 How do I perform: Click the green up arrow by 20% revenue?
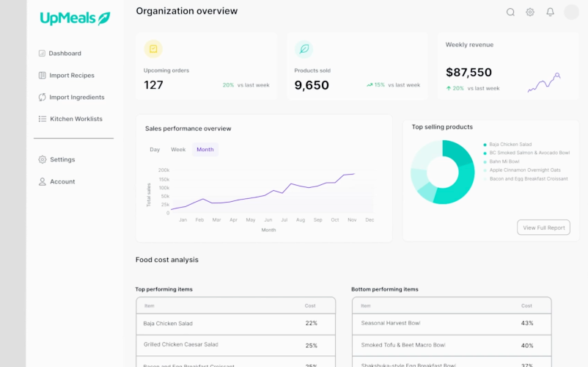pyautogui.click(x=449, y=89)
